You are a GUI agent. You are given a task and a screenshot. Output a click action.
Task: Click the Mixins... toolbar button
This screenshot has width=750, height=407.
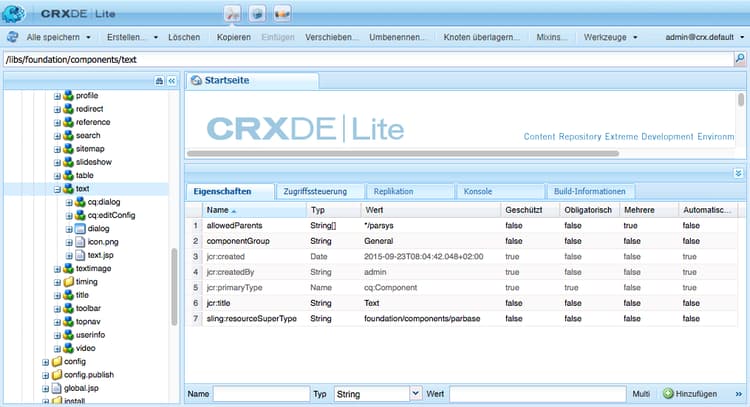[551, 37]
